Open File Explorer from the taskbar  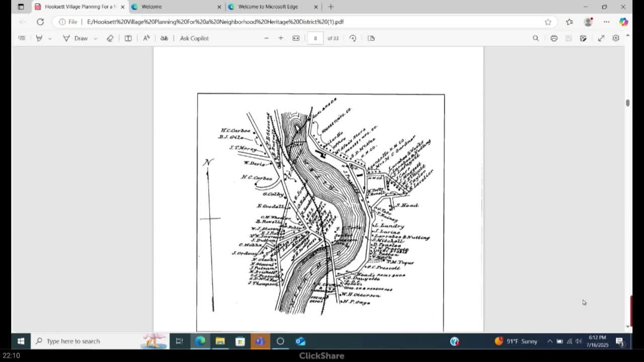220,341
